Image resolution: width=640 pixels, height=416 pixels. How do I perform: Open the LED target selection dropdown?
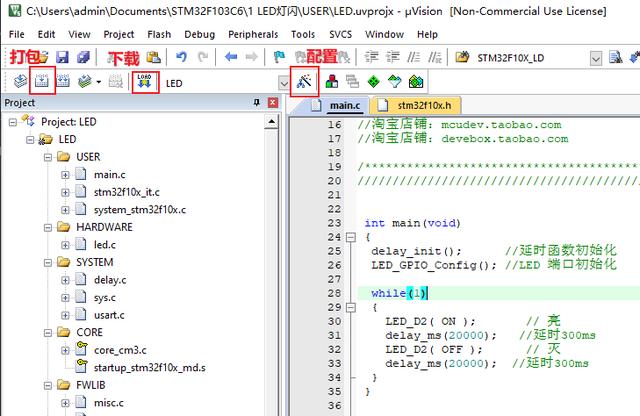(284, 83)
